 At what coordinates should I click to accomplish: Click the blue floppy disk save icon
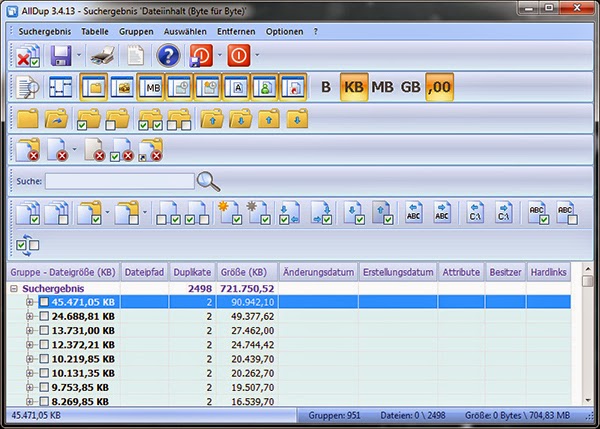pos(60,55)
